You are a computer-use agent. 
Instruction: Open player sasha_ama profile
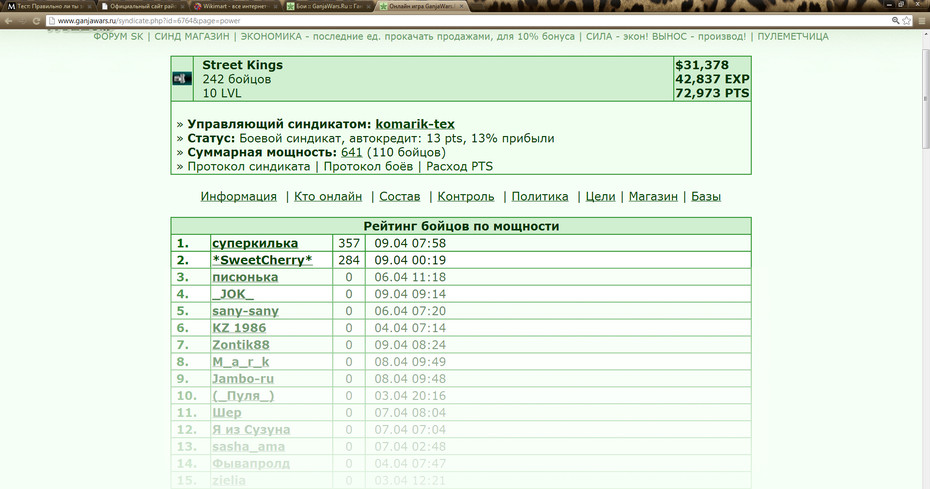point(249,446)
